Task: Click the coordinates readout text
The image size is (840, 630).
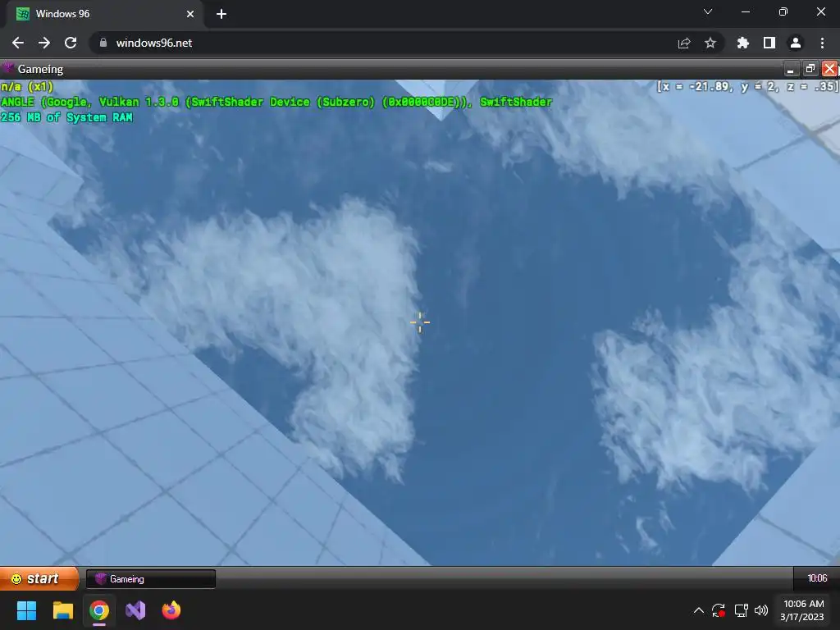Action: point(748,86)
